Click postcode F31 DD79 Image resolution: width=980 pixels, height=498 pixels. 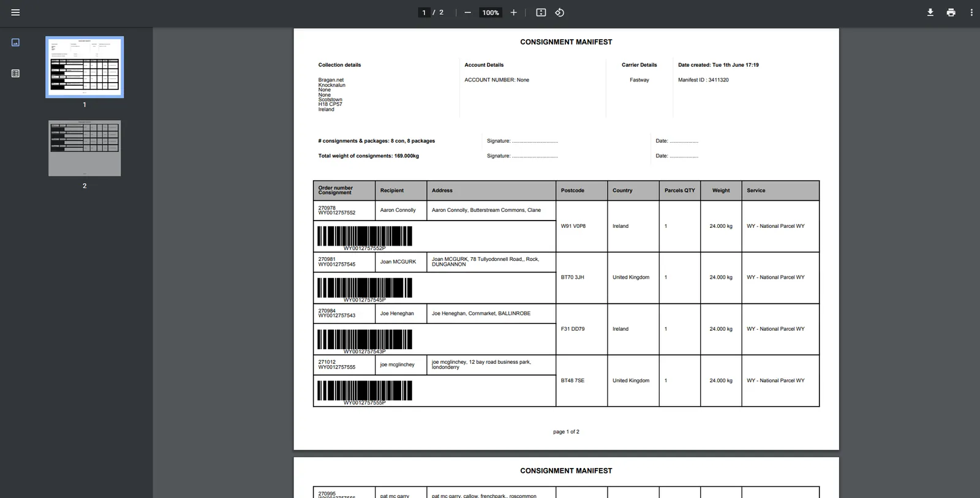(573, 329)
